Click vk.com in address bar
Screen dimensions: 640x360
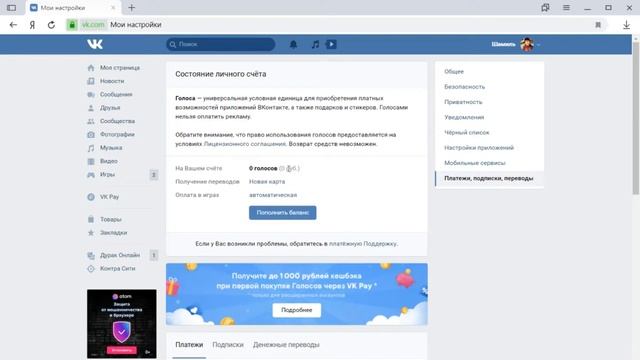[x=93, y=25]
